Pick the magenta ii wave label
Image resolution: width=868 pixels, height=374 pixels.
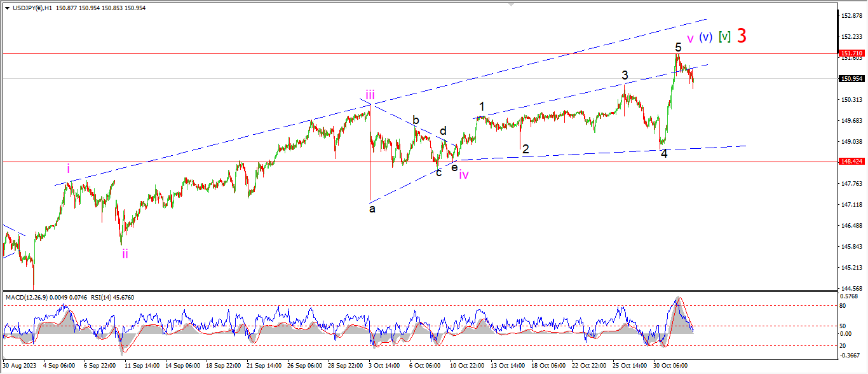(125, 254)
